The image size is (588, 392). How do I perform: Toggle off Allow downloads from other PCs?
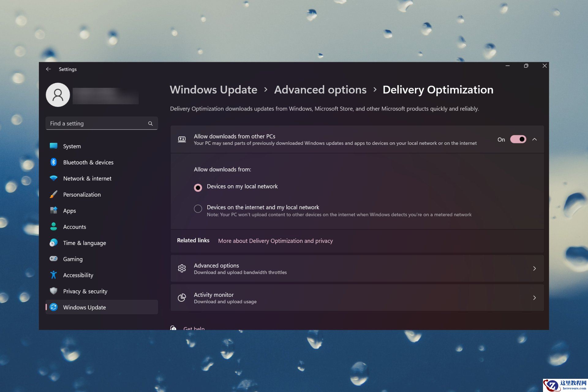click(518, 139)
